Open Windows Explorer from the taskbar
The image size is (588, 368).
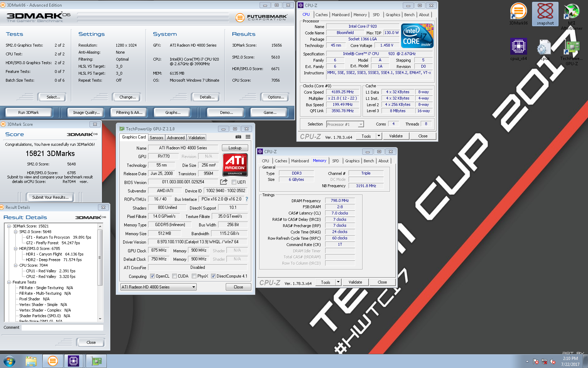pyautogui.click(x=31, y=361)
